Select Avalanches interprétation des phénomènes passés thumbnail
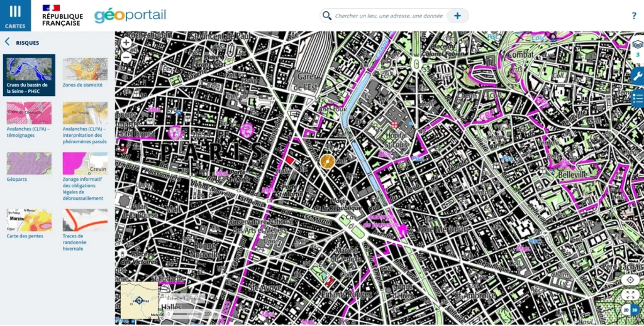The width and height of the screenshot is (644, 326). pyautogui.click(x=85, y=113)
